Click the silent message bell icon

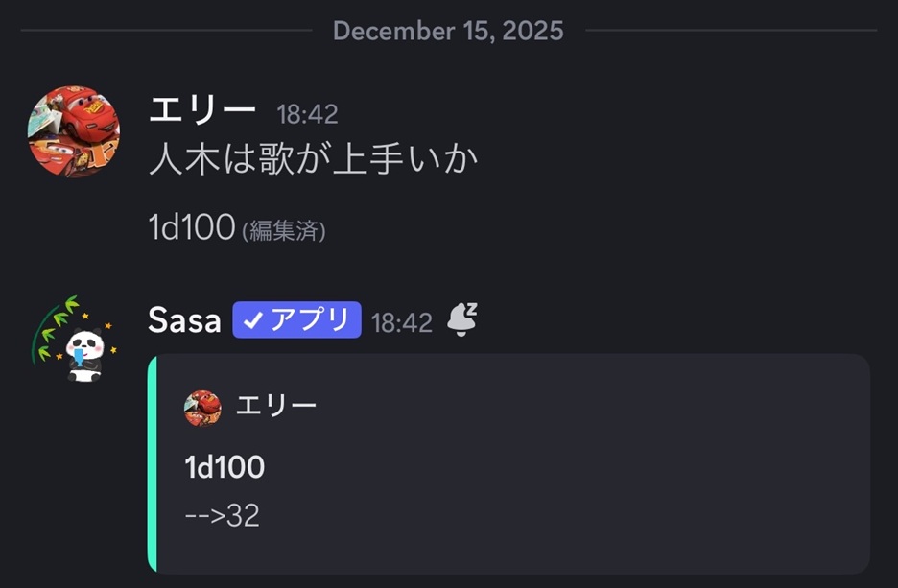coord(461,320)
